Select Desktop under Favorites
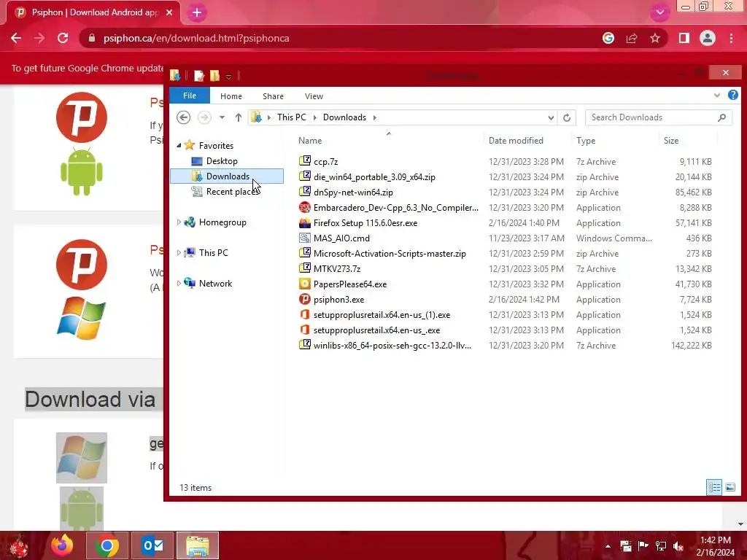This screenshot has height=560, width=747. tap(222, 161)
